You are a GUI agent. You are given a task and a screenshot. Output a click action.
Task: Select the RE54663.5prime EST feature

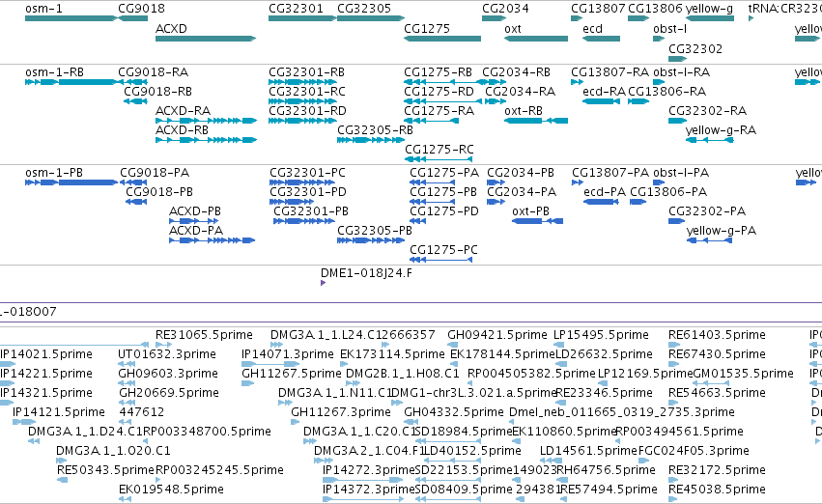click(674, 403)
